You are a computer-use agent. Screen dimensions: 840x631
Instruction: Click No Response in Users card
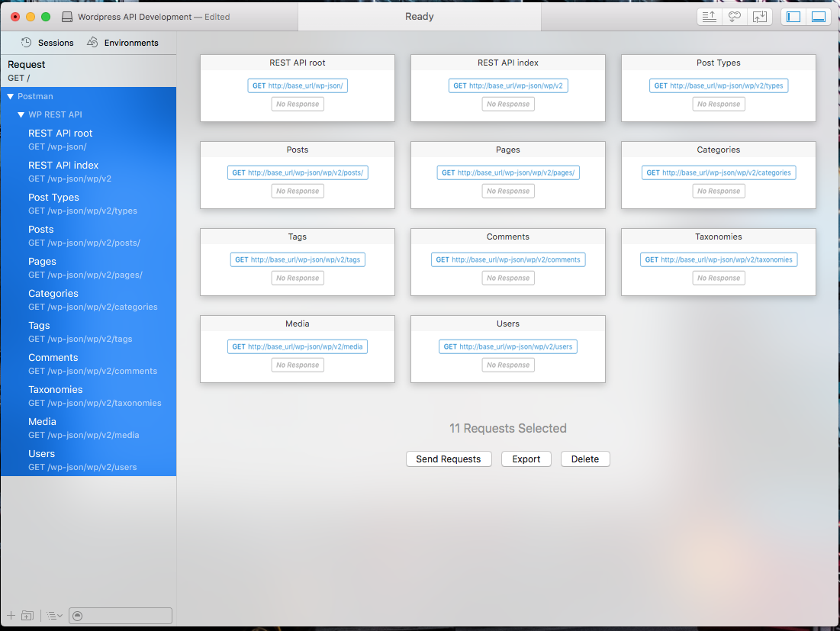(x=508, y=365)
